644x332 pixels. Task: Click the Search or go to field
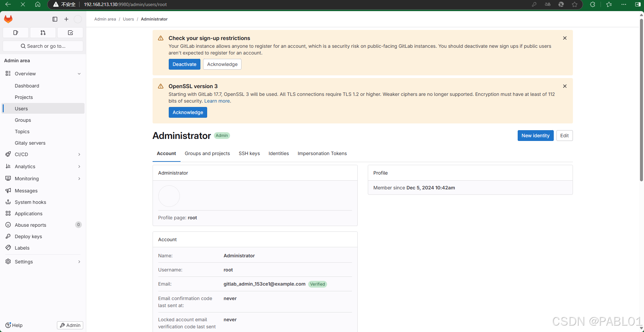pyautogui.click(x=43, y=46)
